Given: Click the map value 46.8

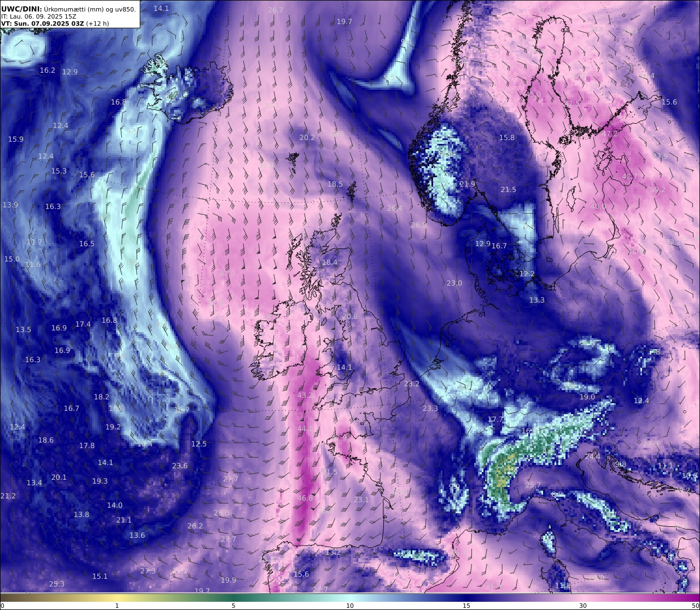Looking at the screenshot, I should point(305,498).
